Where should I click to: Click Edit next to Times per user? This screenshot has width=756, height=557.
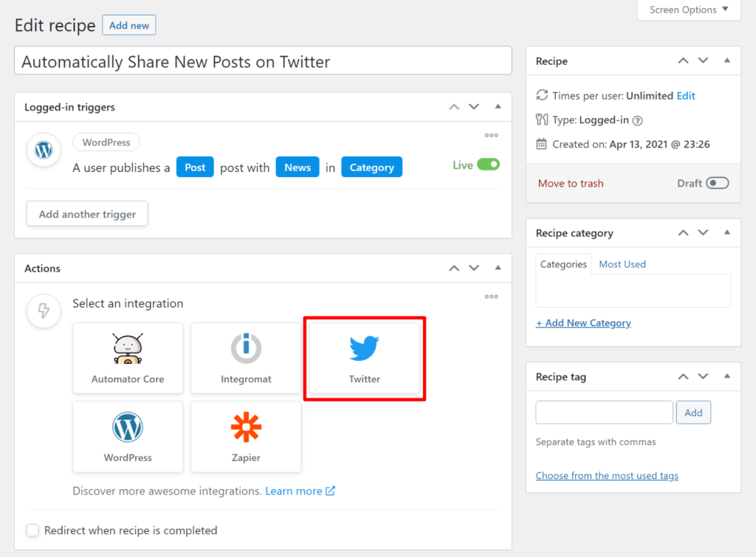click(x=686, y=95)
